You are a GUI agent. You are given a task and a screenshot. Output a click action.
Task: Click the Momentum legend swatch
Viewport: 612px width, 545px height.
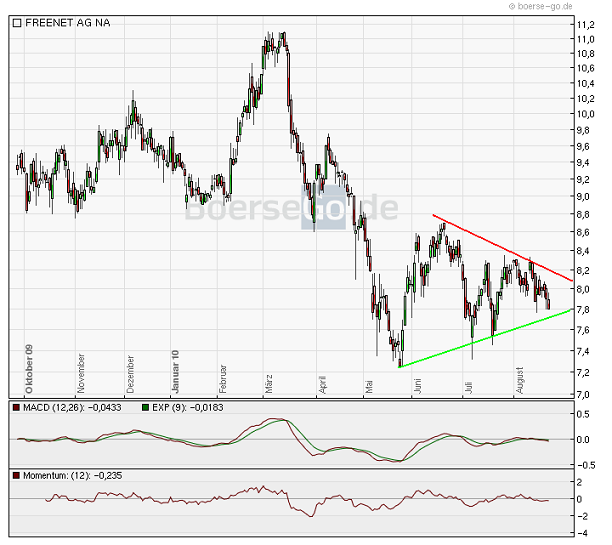pyautogui.click(x=16, y=476)
